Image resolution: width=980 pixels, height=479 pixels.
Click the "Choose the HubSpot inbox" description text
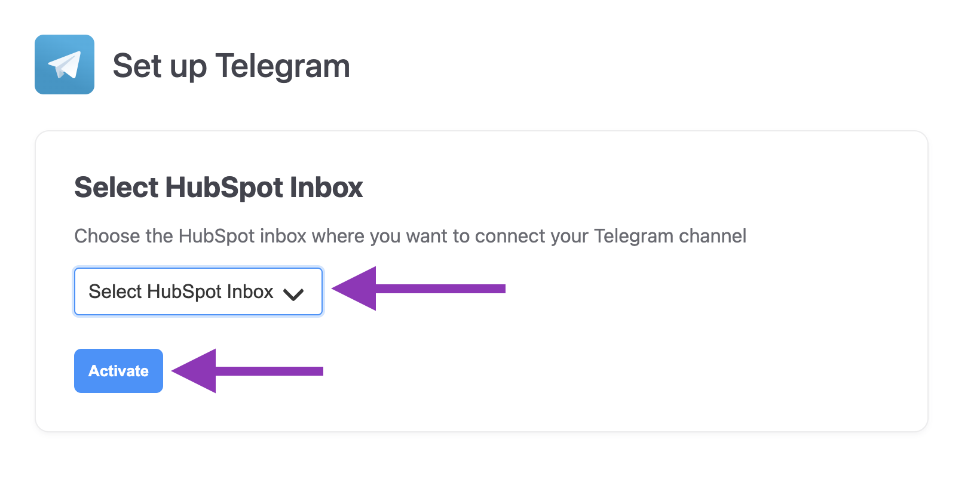pyautogui.click(x=410, y=236)
